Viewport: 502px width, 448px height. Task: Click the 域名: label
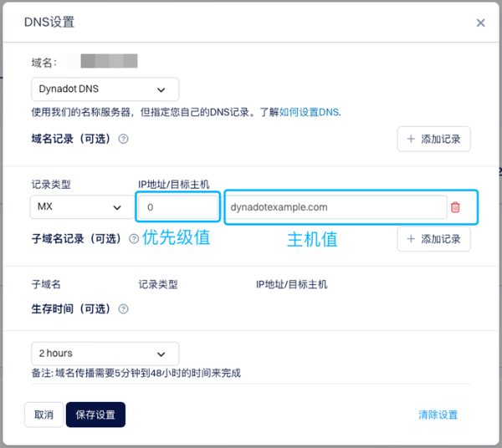tap(44, 63)
